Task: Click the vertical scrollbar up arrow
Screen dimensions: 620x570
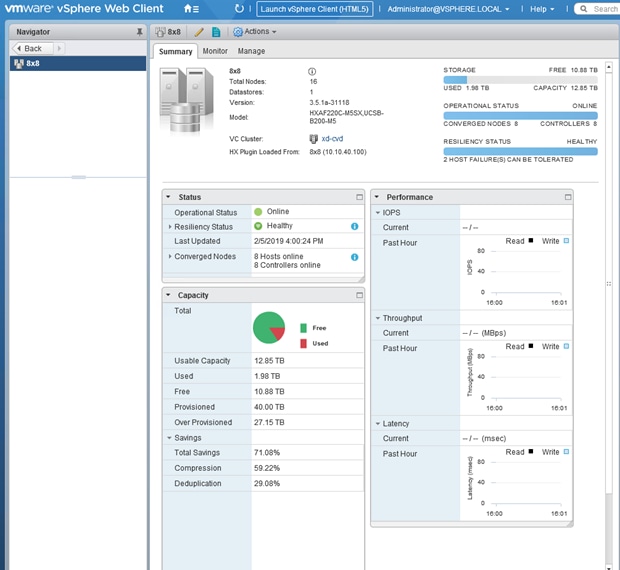Action: (609, 67)
